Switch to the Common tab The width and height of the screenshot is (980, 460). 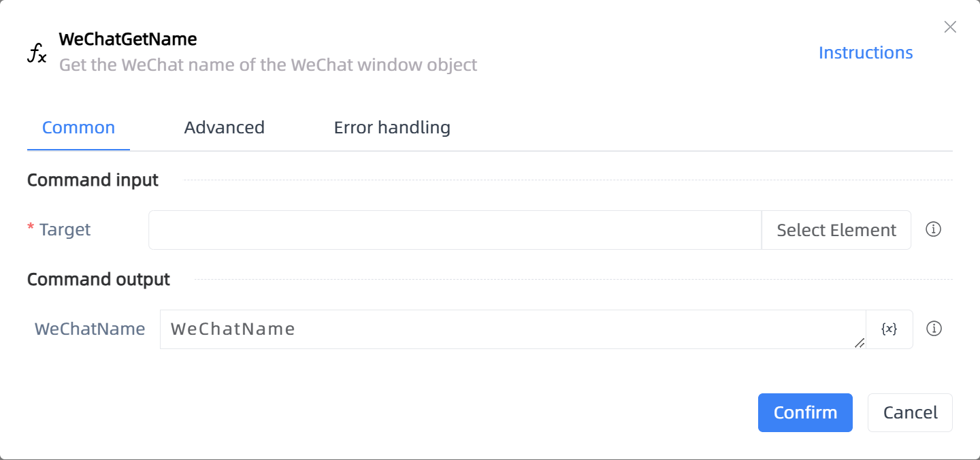78,127
